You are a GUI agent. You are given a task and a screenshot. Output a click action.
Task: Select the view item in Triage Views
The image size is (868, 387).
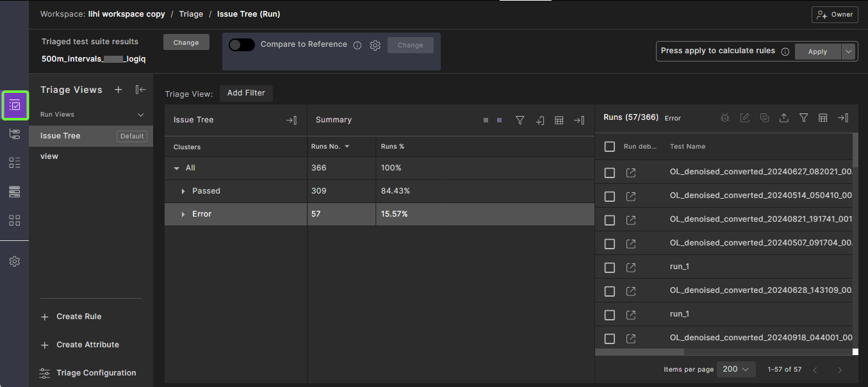pyautogui.click(x=49, y=156)
